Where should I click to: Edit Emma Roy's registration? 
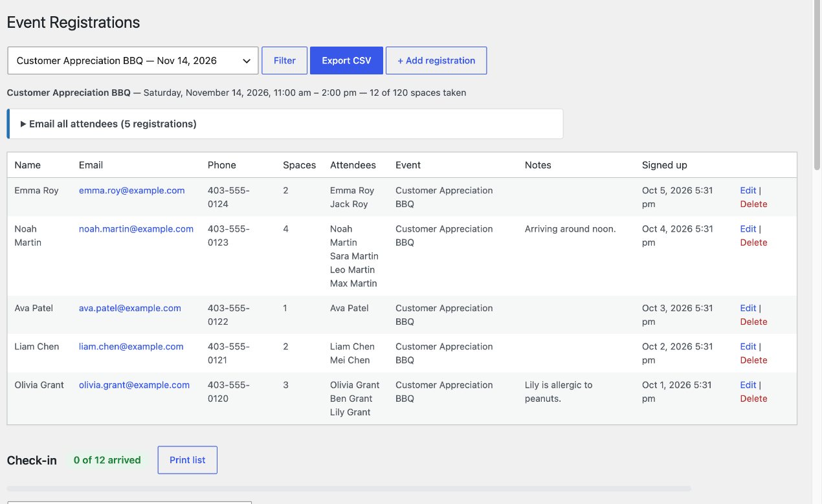[748, 190]
